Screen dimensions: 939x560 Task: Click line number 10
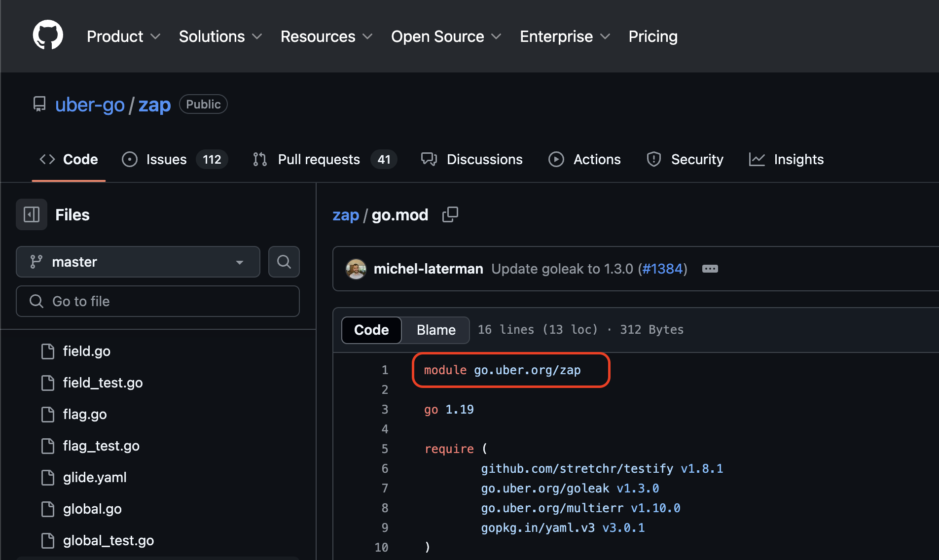[x=382, y=548]
